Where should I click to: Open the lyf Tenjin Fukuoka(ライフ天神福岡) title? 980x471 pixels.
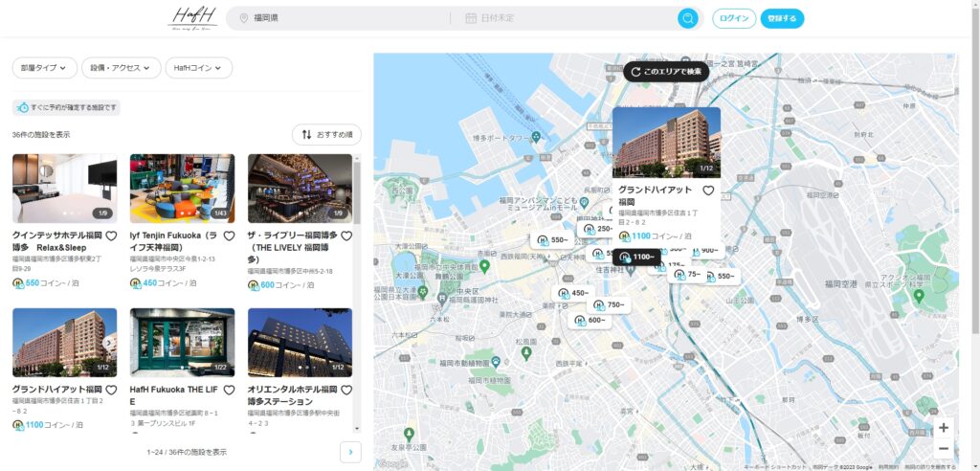point(174,241)
